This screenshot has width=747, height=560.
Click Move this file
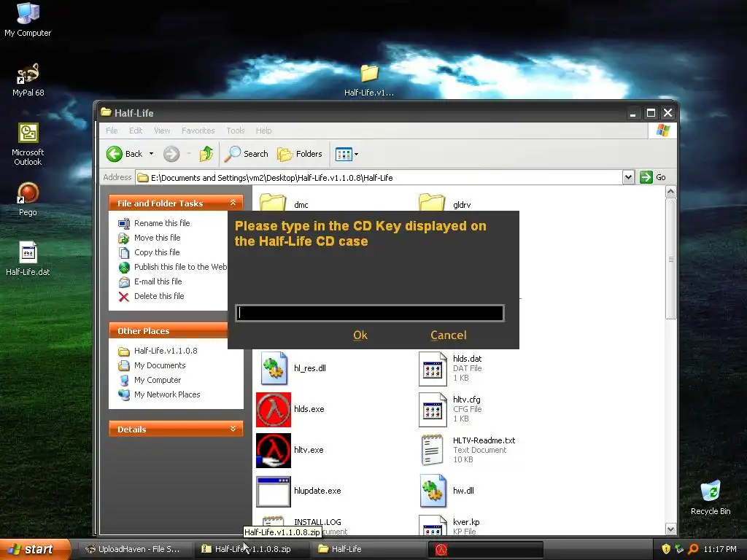pyautogui.click(x=149, y=238)
